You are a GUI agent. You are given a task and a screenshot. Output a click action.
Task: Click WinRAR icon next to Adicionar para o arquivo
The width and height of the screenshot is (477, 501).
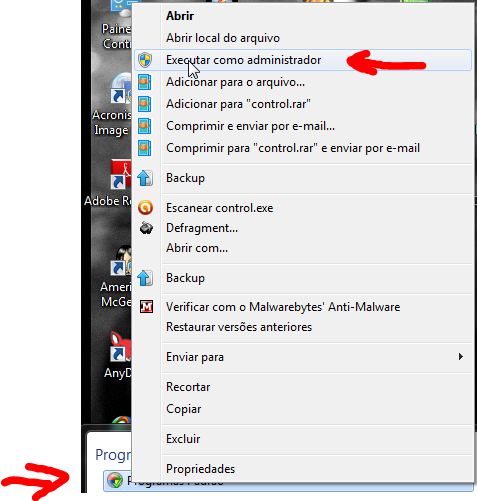[145, 82]
